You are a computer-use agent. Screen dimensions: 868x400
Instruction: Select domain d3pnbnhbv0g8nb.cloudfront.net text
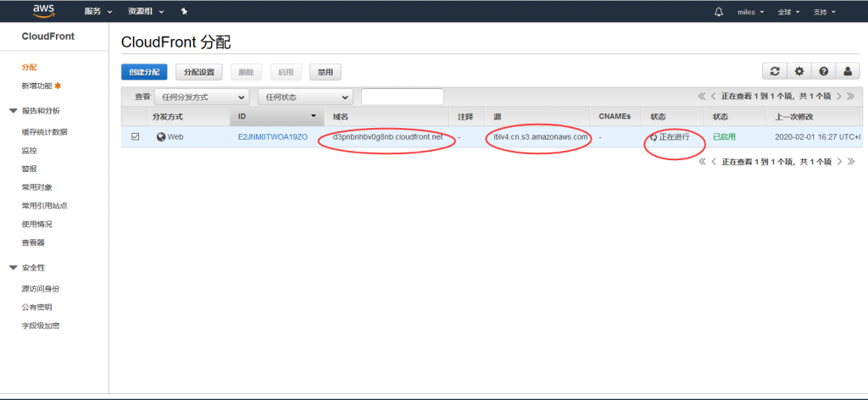point(387,136)
